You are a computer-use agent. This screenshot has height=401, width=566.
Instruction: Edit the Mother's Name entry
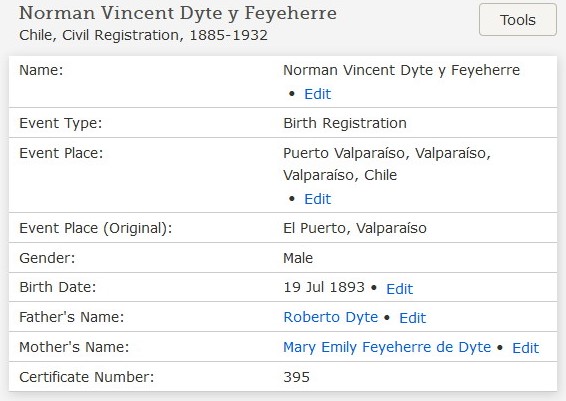coord(525,348)
